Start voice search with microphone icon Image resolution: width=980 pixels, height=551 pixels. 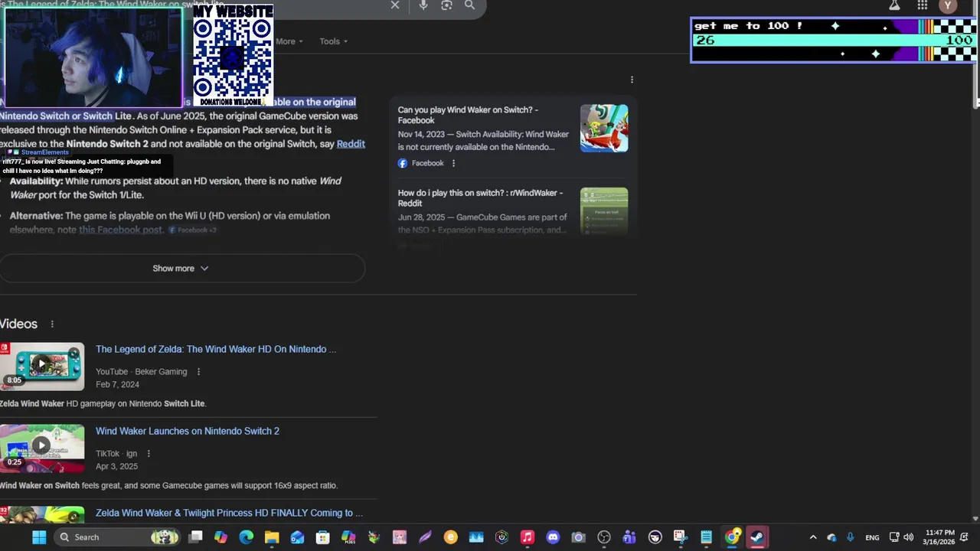pyautogui.click(x=423, y=5)
